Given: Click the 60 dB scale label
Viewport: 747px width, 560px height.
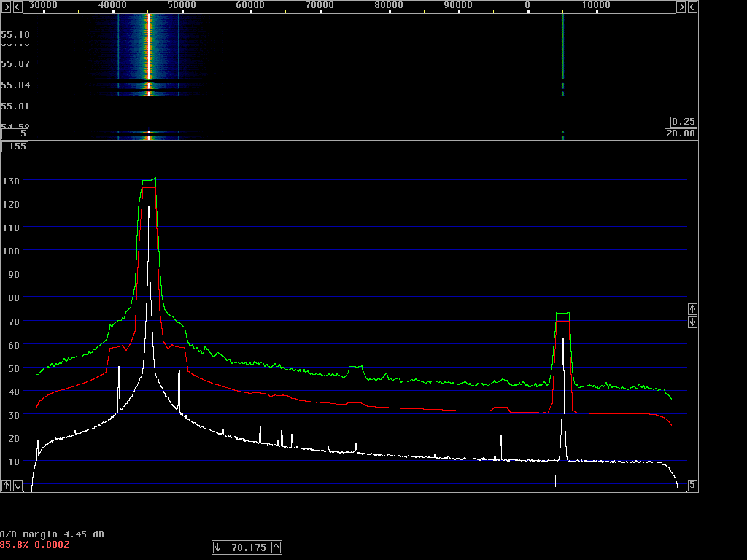Looking at the screenshot, I should (x=14, y=345).
